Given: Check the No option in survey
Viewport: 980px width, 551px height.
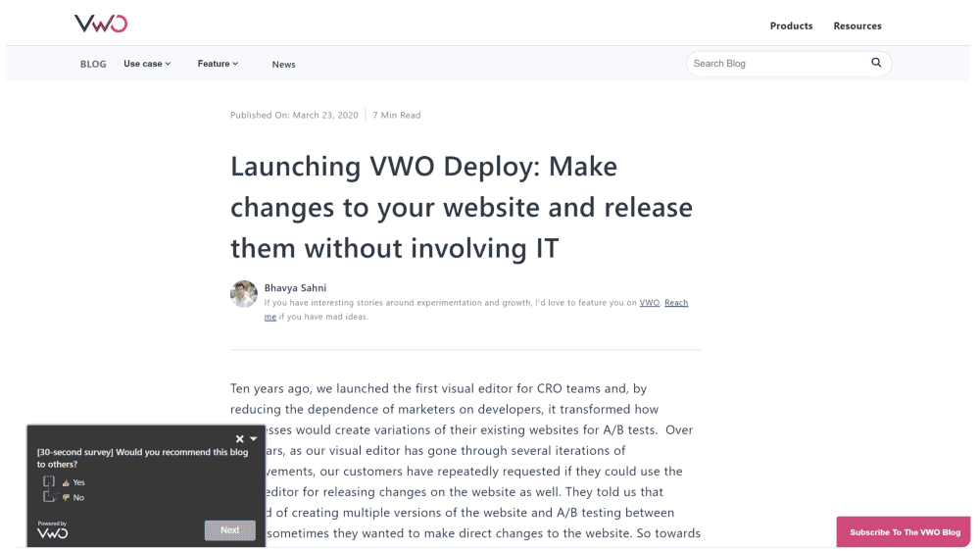Looking at the screenshot, I should tap(49, 497).
